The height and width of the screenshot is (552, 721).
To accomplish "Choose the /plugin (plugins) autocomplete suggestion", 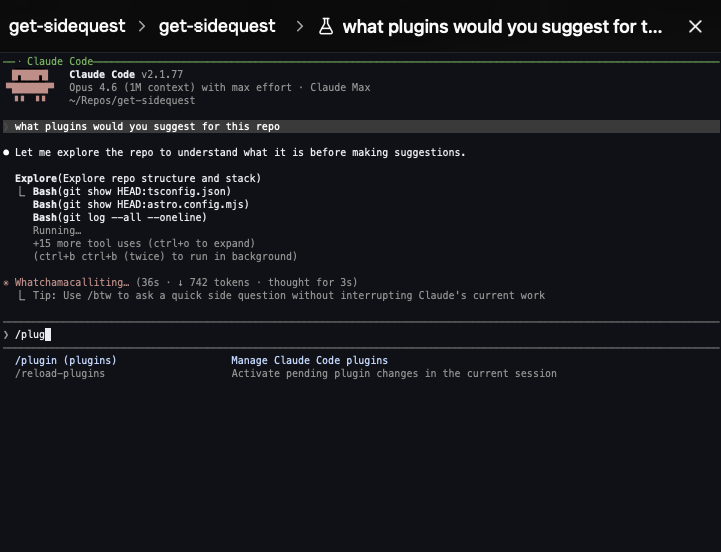I will (66, 360).
